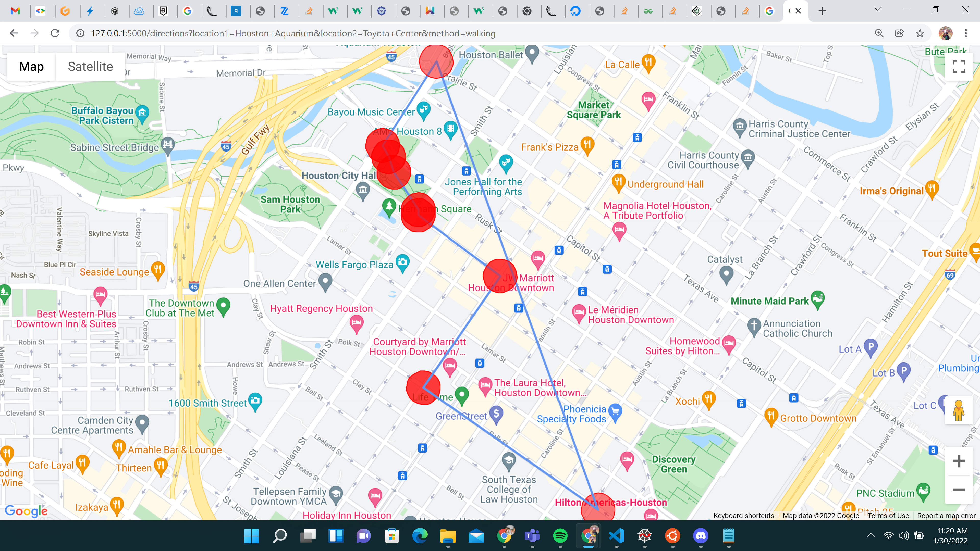Zoom out with the minus button
Image resolution: width=980 pixels, height=551 pixels.
tap(958, 490)
